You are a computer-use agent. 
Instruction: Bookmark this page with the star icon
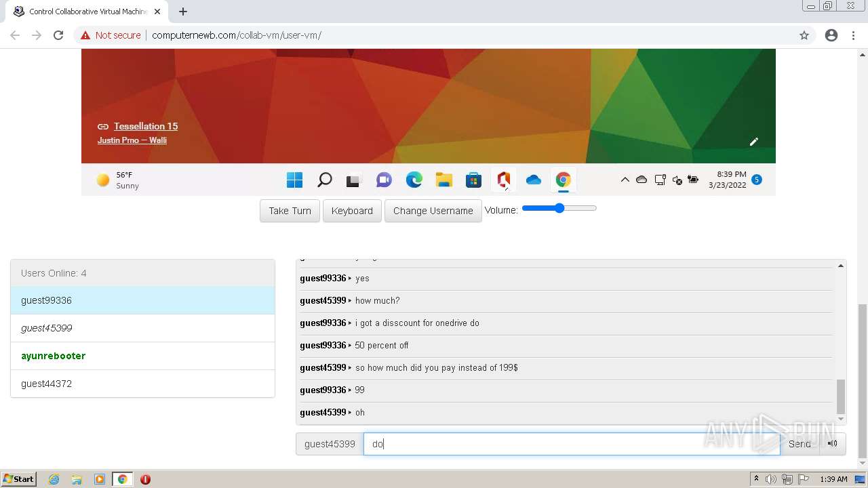click(x=804, y=35)
